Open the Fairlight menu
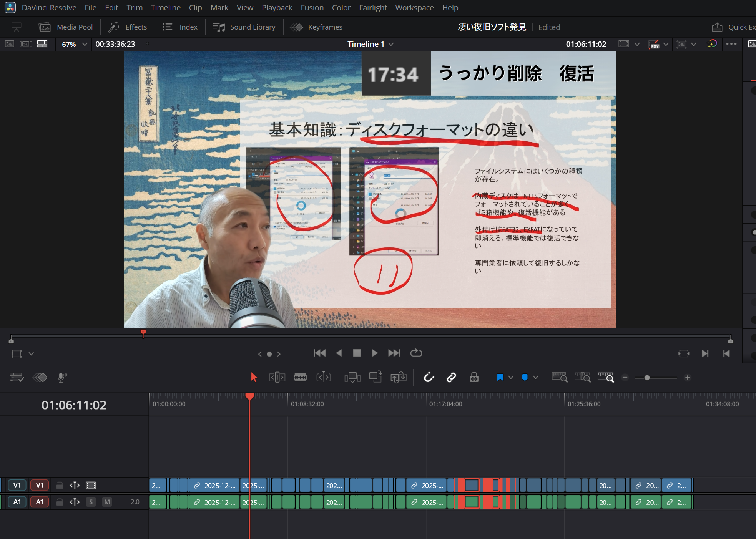The width and height of the screenshot is (756, 539). coord(372,8)
